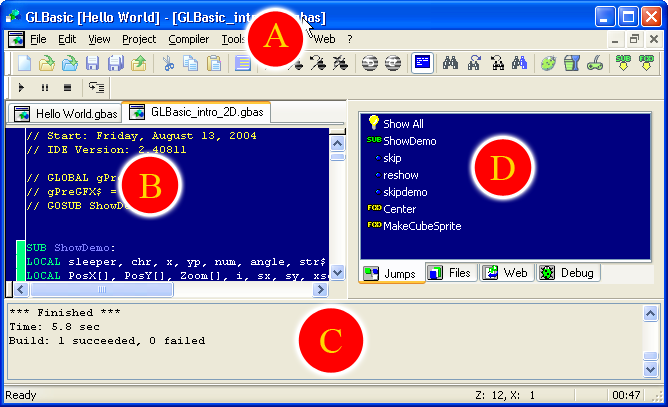668x407 pixels.
Task: Open the Compiler menu
Action: 188,39
